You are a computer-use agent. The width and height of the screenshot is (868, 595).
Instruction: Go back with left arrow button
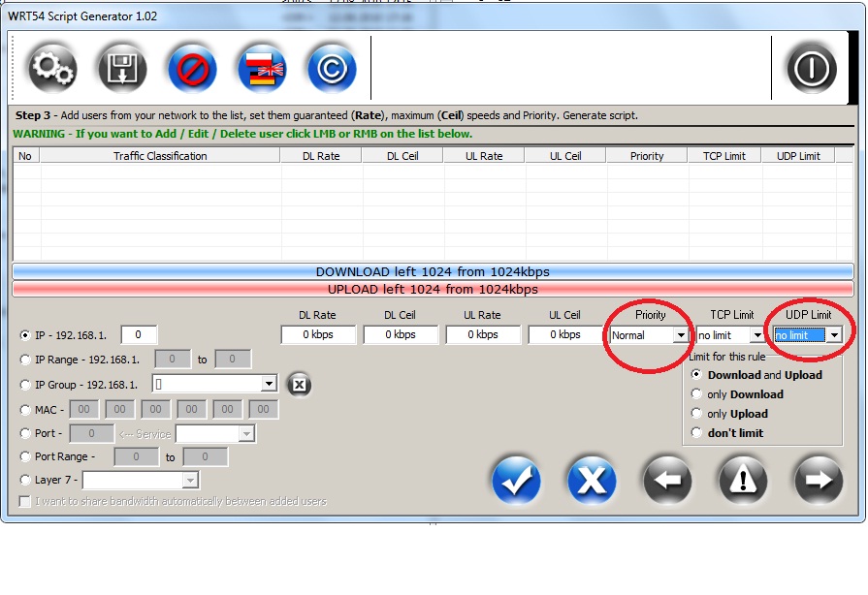[x=667, y=480]
